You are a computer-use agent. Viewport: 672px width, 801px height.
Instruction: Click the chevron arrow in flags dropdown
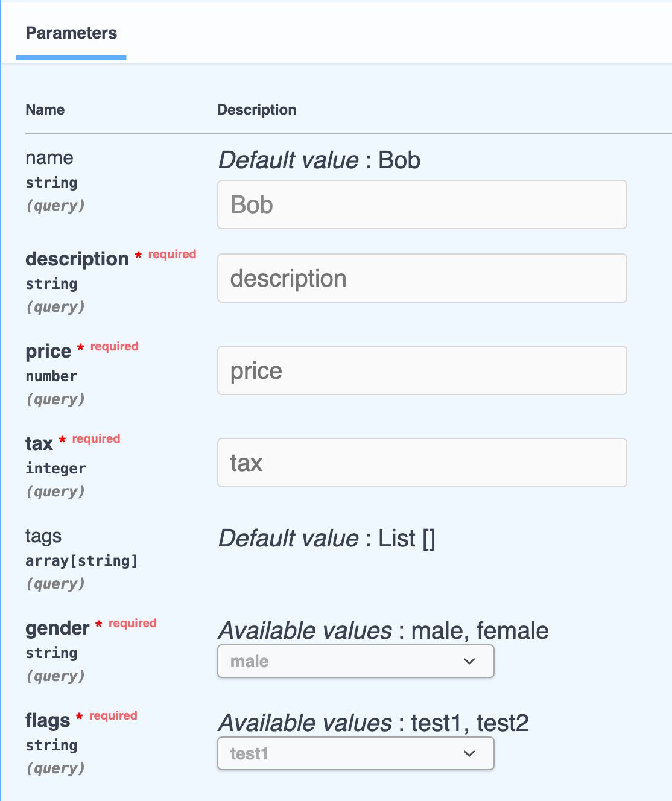(469, 753)
